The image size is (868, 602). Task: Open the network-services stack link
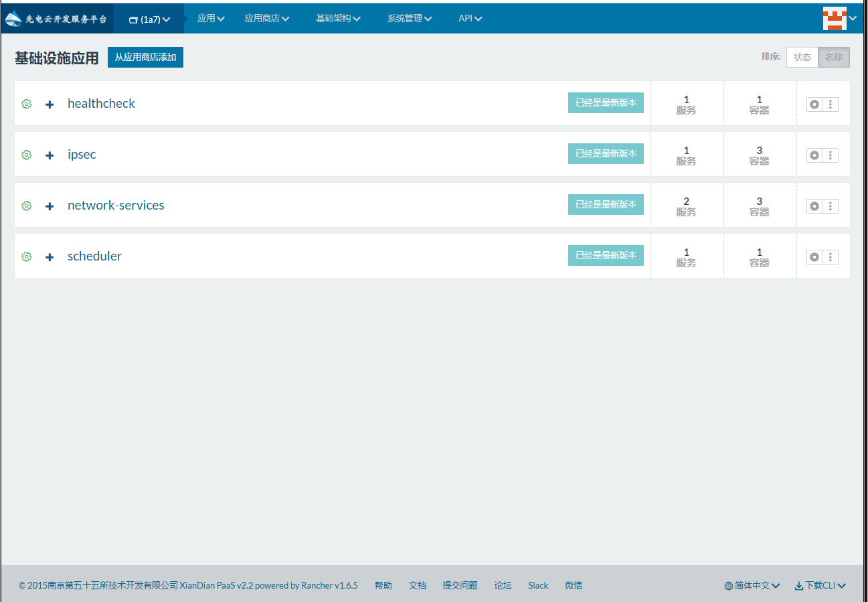(x=116, y=206)
